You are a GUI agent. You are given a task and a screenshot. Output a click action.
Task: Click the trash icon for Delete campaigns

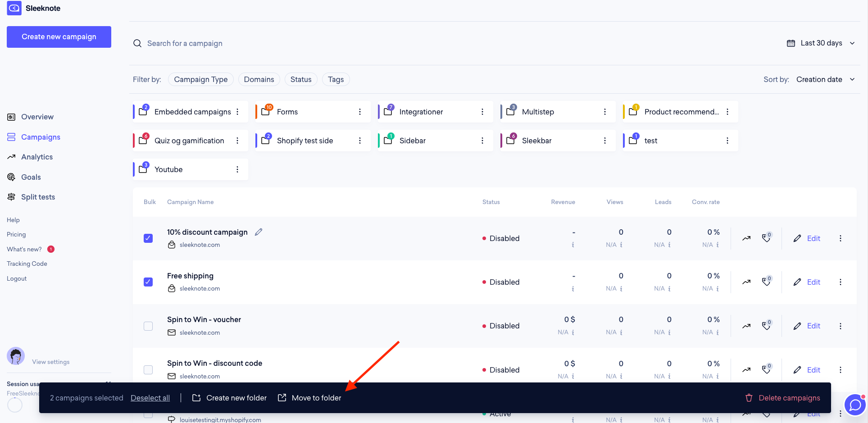coord(749,398)
